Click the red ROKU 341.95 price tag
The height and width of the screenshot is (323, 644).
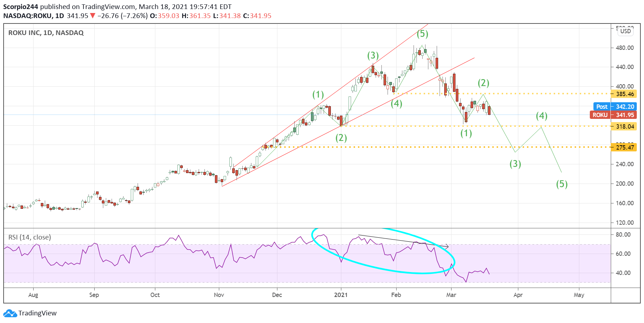point(613,115)
